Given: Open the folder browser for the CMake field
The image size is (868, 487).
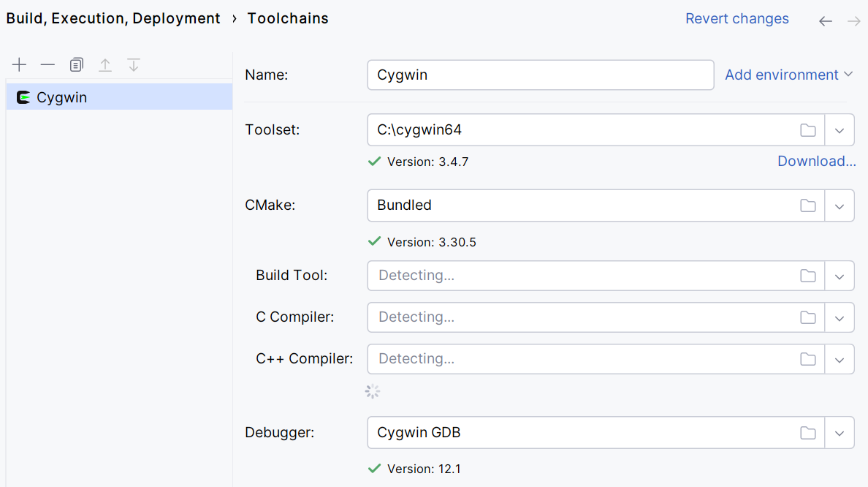Looking at the screenshot, I should [x=808, y=205].
